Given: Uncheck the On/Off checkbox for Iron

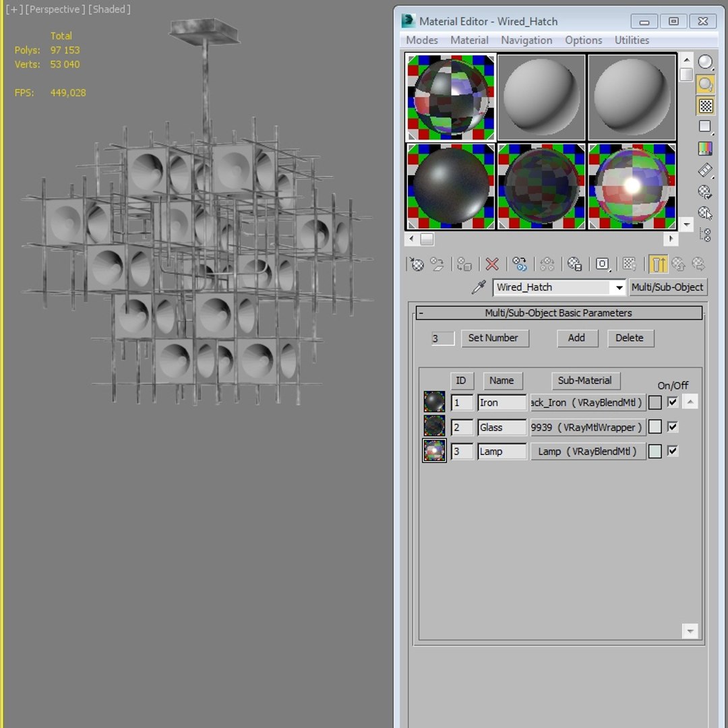Looking at the screenshot, I should 672,402.
